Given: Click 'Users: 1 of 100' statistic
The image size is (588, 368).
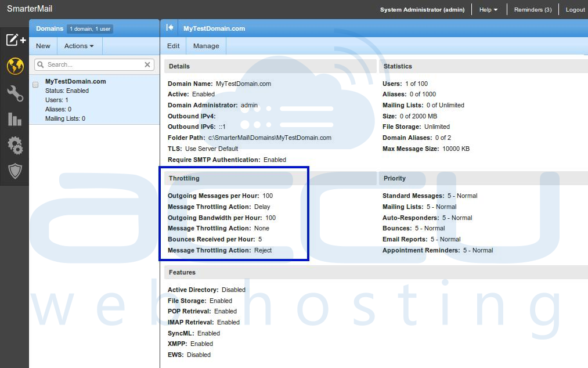Looking at the screenshot, I should click(405, 84).
